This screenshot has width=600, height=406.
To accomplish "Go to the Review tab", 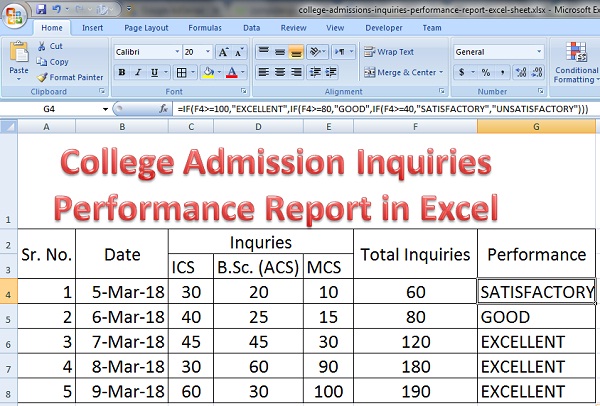I will point(293,28).
